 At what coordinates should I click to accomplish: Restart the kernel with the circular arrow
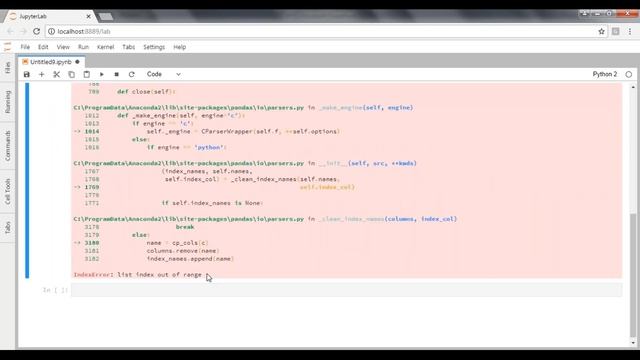pos(131,74)
